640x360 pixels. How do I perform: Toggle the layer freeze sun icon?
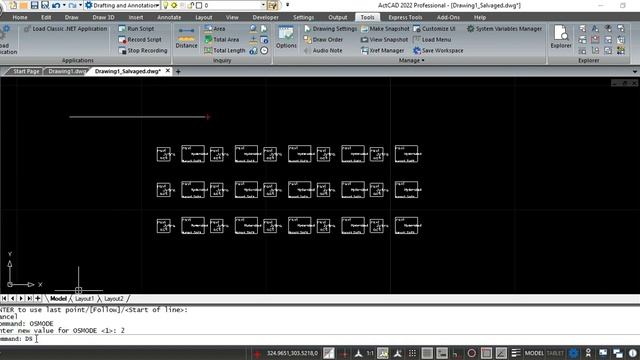(x=174, y=5)
